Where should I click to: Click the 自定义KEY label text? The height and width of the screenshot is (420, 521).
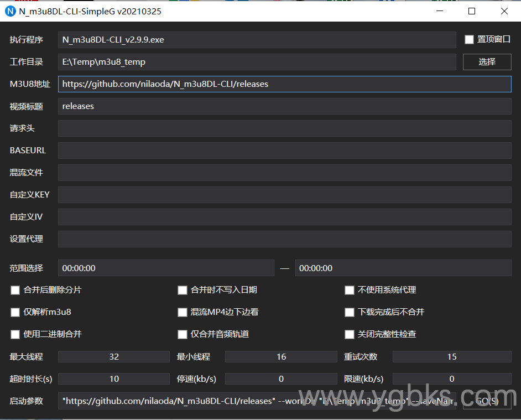tap(29, 195)
